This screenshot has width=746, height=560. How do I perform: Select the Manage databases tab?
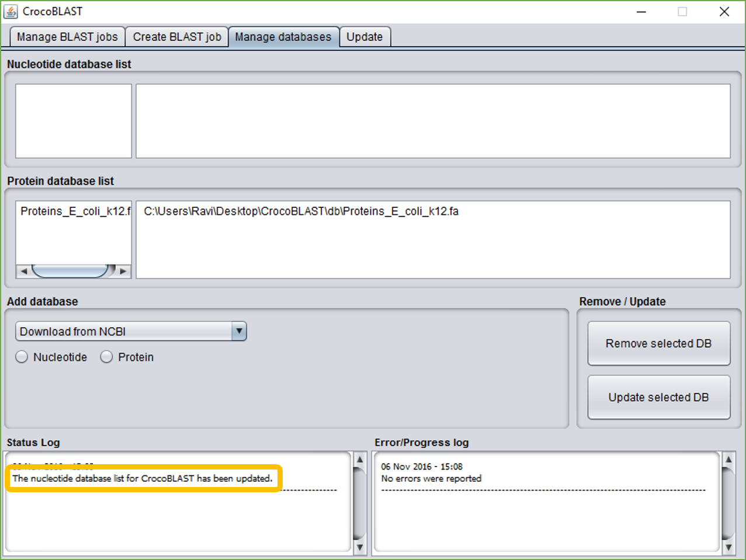[283, 37]
